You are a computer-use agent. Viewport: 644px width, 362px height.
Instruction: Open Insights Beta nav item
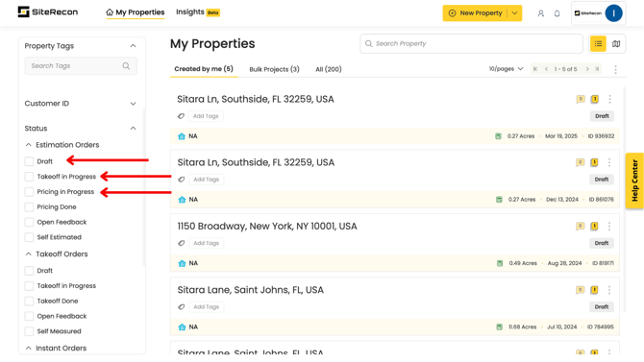pos(198,12)
